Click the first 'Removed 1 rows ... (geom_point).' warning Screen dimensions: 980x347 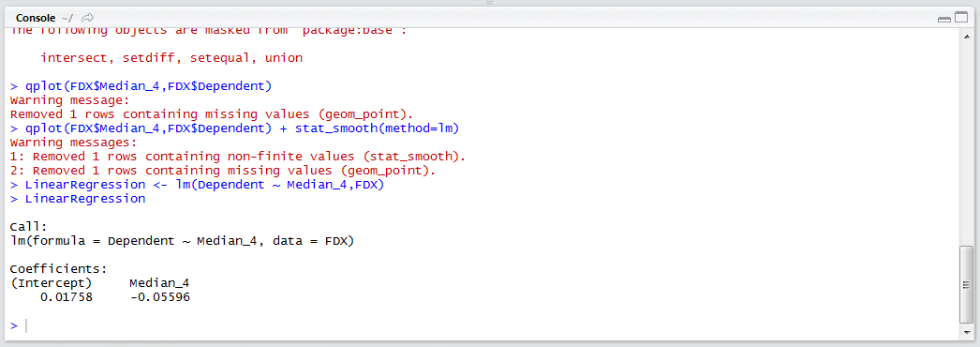click(212, 114)
